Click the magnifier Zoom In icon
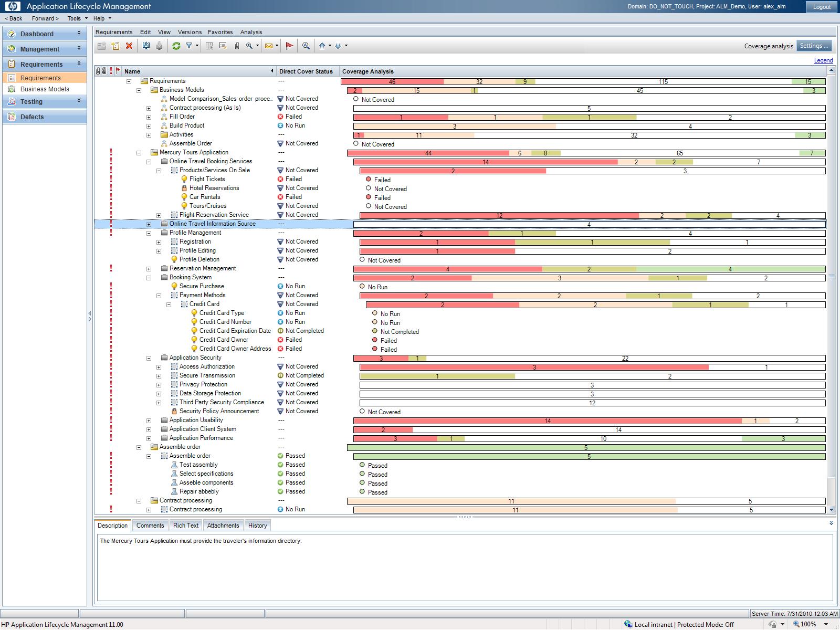840x630 pixels. coord(250,46)
